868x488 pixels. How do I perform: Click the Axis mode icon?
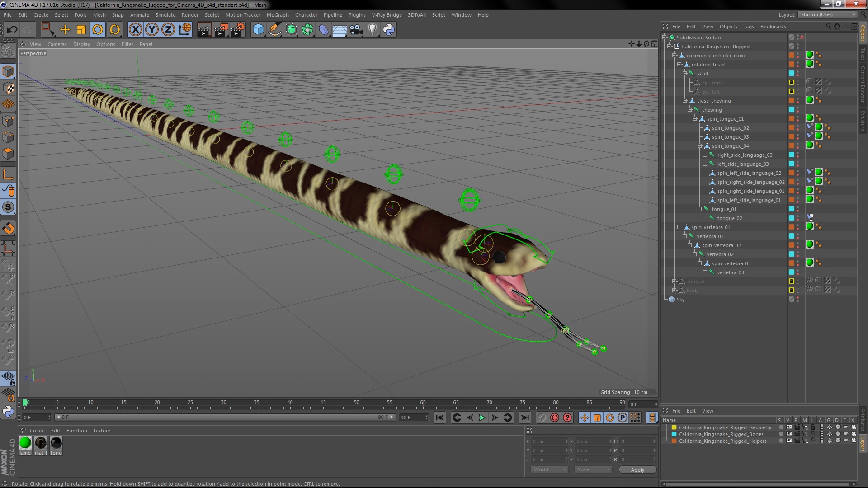coord(8,175)
